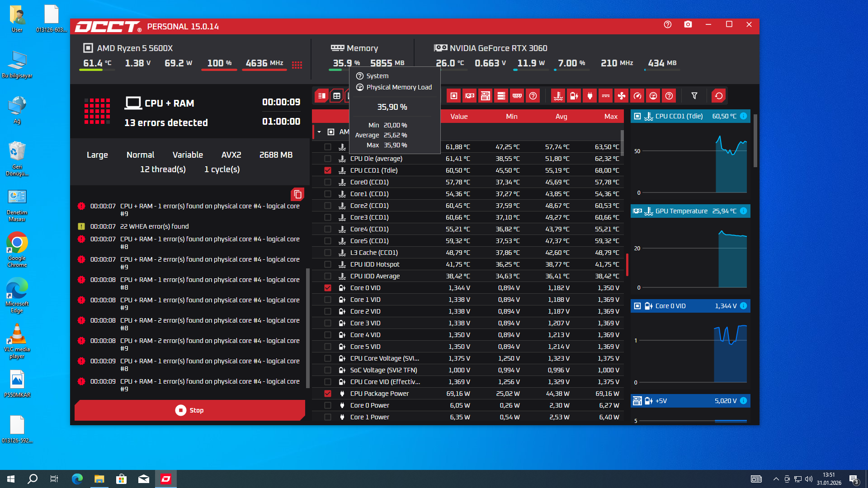Toggle speedometer sensor type filter
868x488 pixels.
click(x=637, y=96)
